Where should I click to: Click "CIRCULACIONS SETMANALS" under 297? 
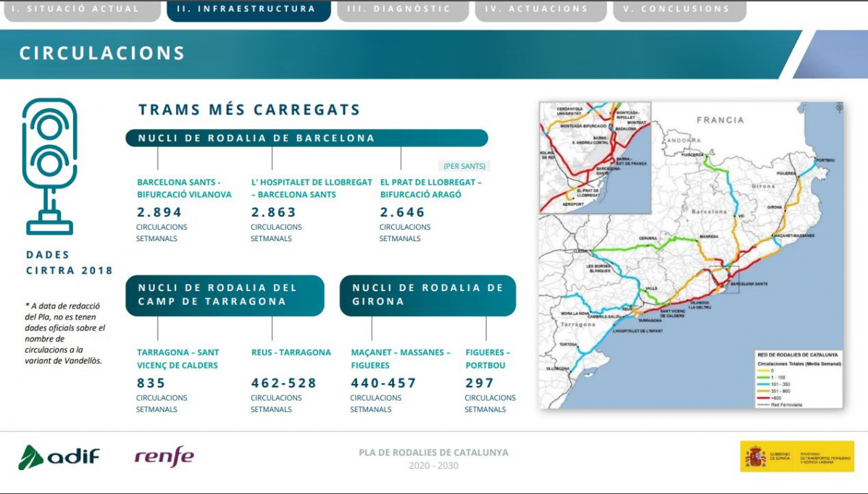[490, 403]
